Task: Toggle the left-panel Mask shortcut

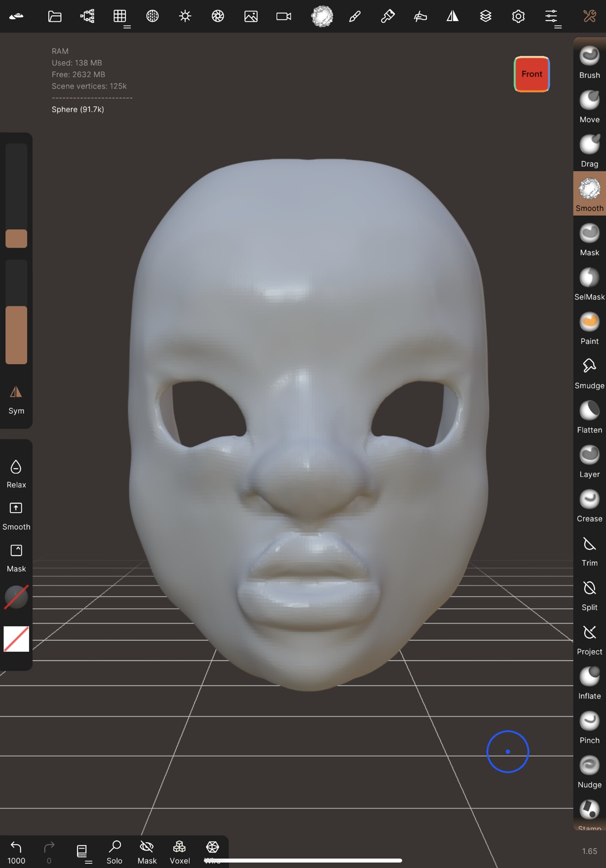Action: [x=16, y=558]
